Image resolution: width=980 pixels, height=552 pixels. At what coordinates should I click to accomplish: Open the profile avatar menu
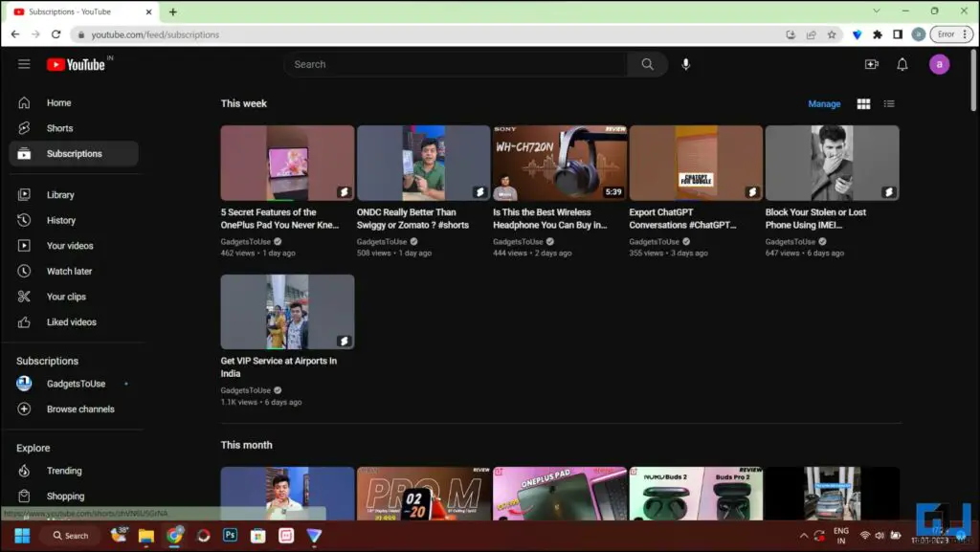pyautogui.click(x=939, y=64)
